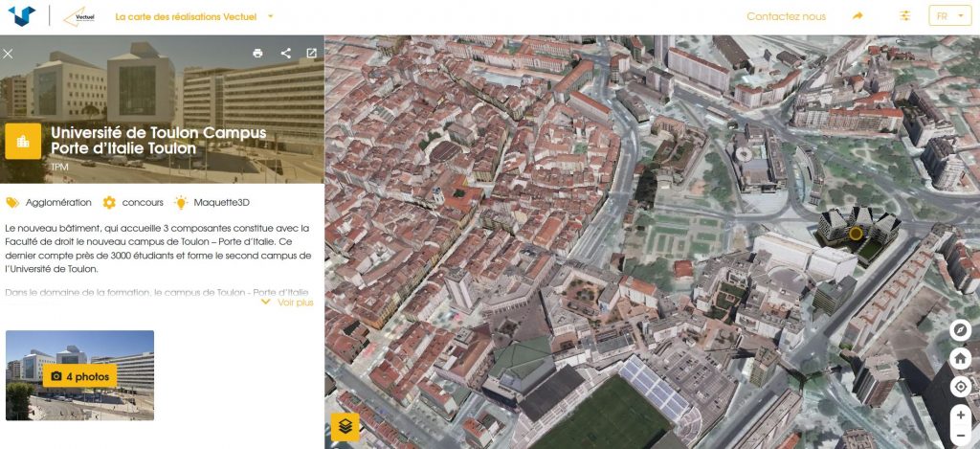Image resolution: width=980 pixels, height=449 pixels.
Task: Click the tag icon beside Agglomération
Action: [x=12, y=203]
